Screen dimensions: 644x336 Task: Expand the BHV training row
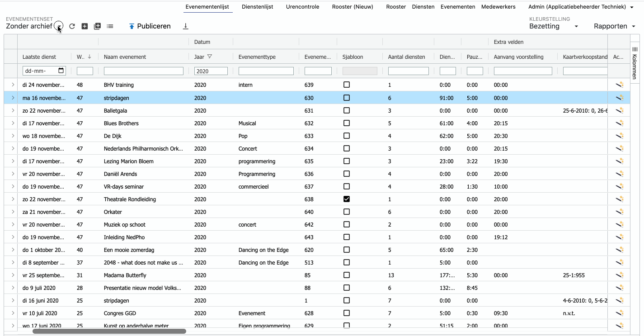click(x=12, y=85)
